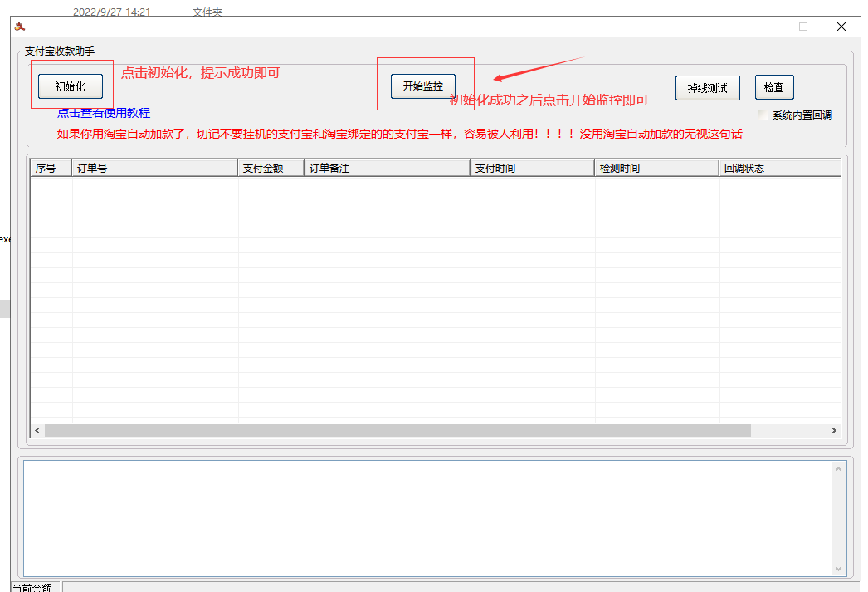868x592 pixels.
Task: Click the red Taobao auto-payment warning text
Action: point(399,134)
